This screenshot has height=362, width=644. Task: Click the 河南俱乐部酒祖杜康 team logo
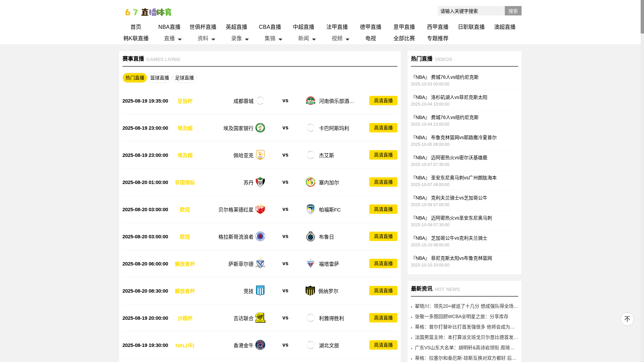click(311, 101)
